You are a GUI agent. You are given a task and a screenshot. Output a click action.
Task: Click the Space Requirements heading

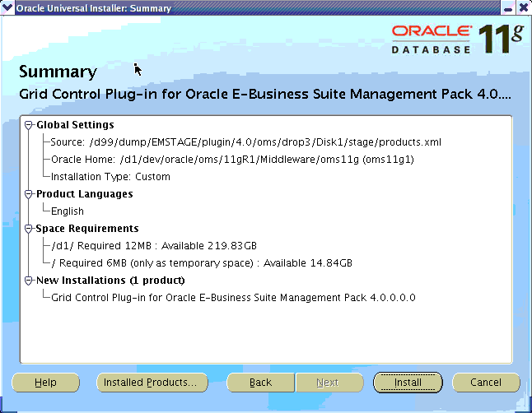(87, 229)
